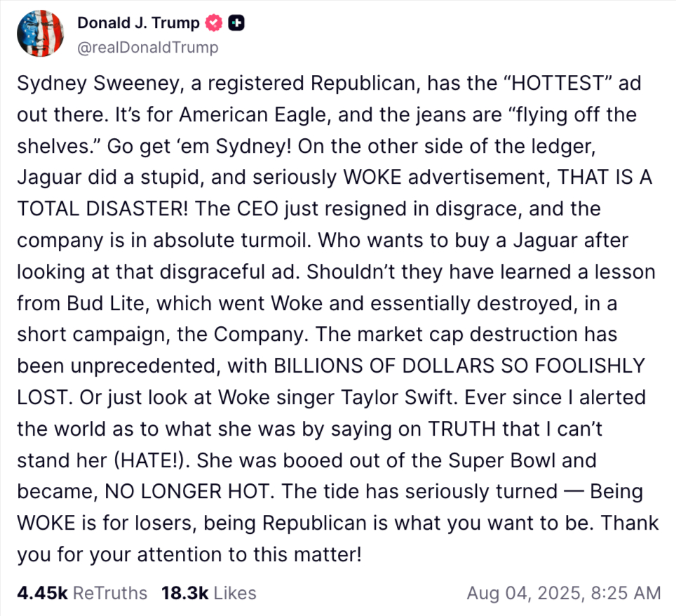The width and height of the screenshot is (676, 616).
Task: View the 4.45k ReTruths count
Action: tap(42, 593)
